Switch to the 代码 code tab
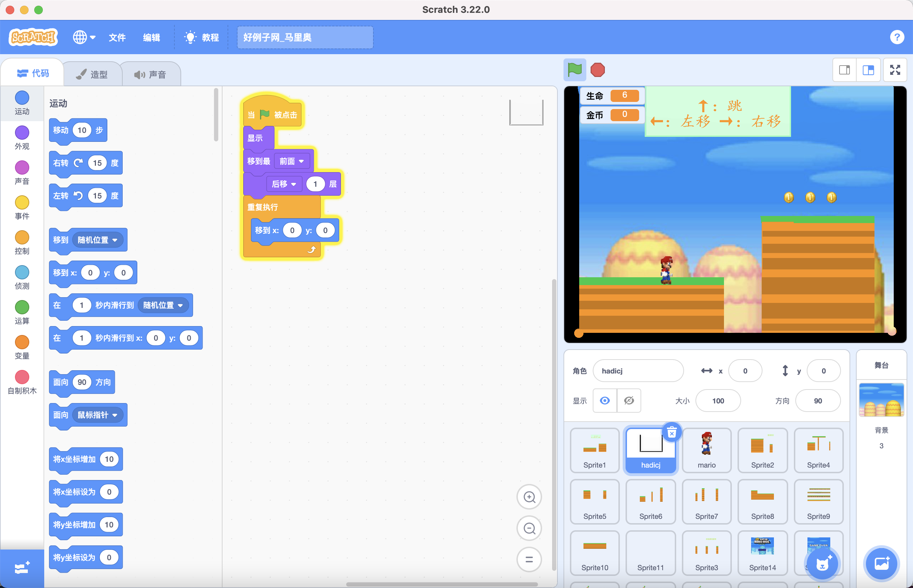Image resolution: width=913 pixels, height=588 pixels. click(x=33, y=73)
